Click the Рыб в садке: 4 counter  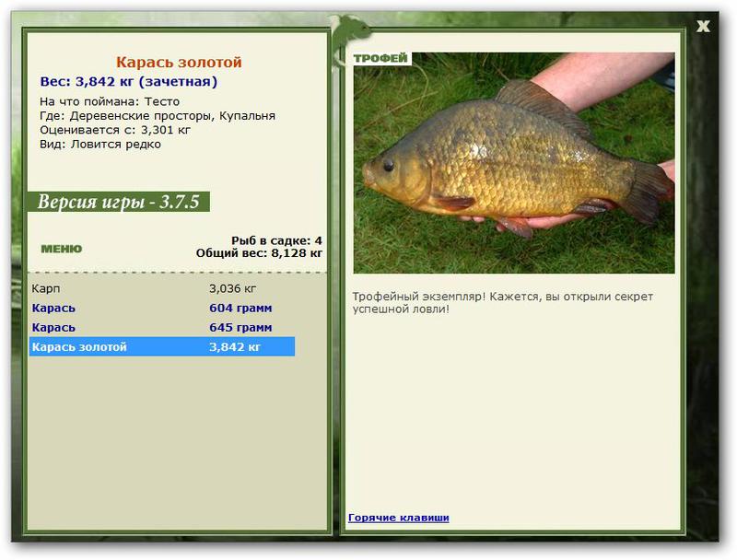(x=276, y=240)
